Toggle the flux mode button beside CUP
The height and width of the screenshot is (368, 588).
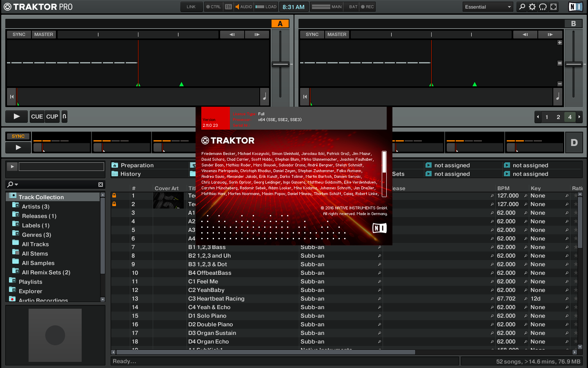tap(65, 117)
